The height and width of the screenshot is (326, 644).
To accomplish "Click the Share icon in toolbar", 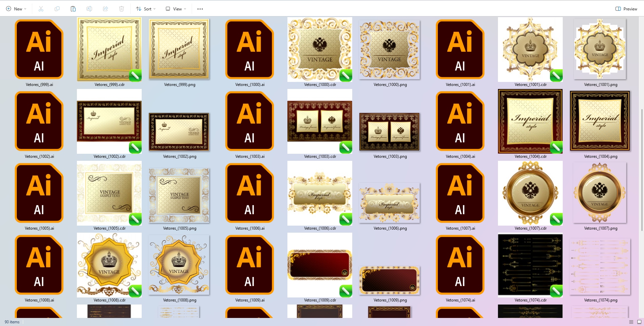I will point(105,9).
